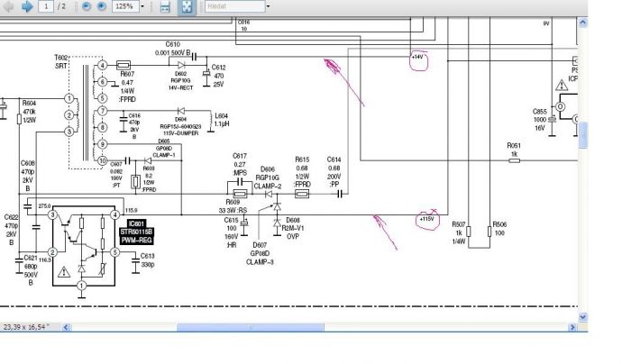Click the C616 capacitor label
Viewport: 622px width, 364px height.
point(134,116)
